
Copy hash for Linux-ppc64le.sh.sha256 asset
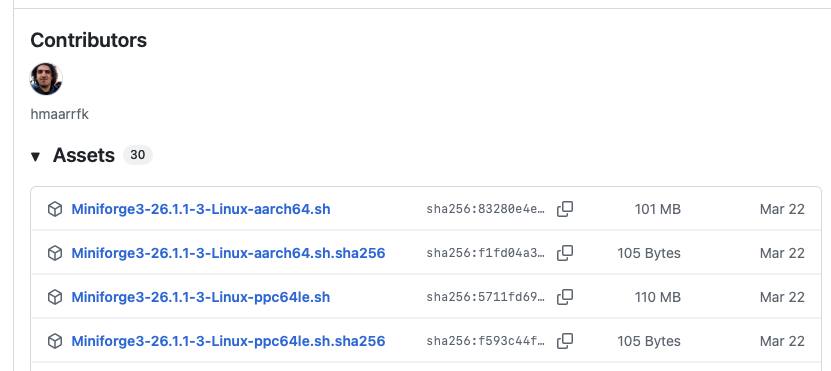point(565,341)
